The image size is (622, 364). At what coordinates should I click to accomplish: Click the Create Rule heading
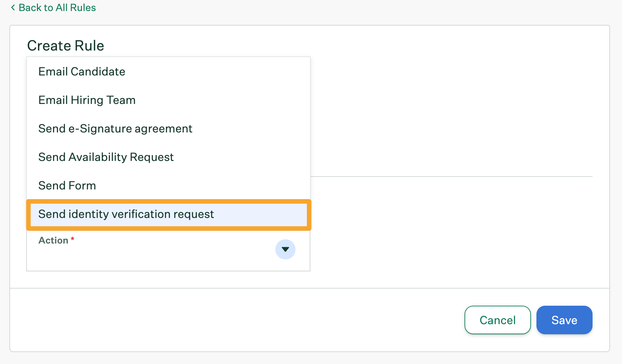pos(65,46)
